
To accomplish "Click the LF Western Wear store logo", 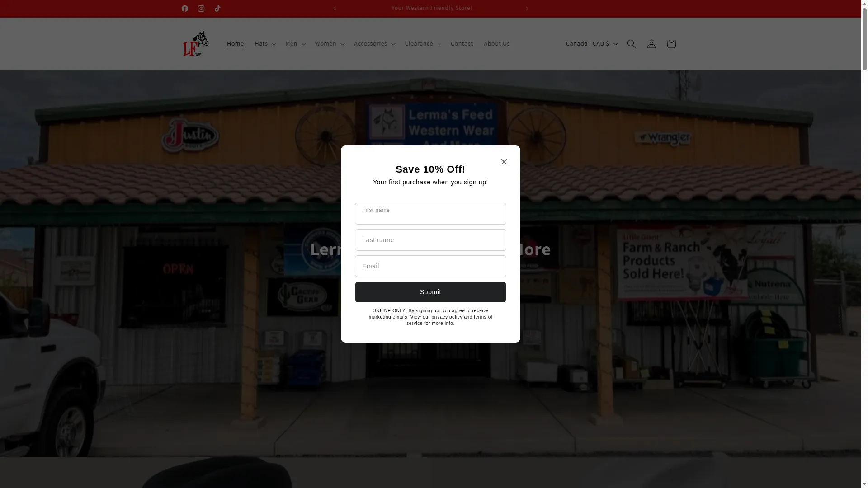I will click(196, 44).
